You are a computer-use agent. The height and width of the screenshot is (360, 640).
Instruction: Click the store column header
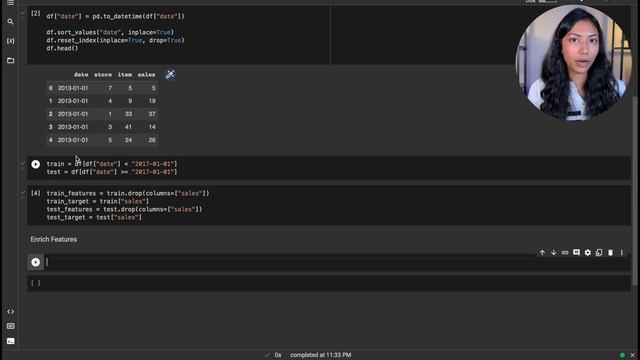click(x=103, y=75)
